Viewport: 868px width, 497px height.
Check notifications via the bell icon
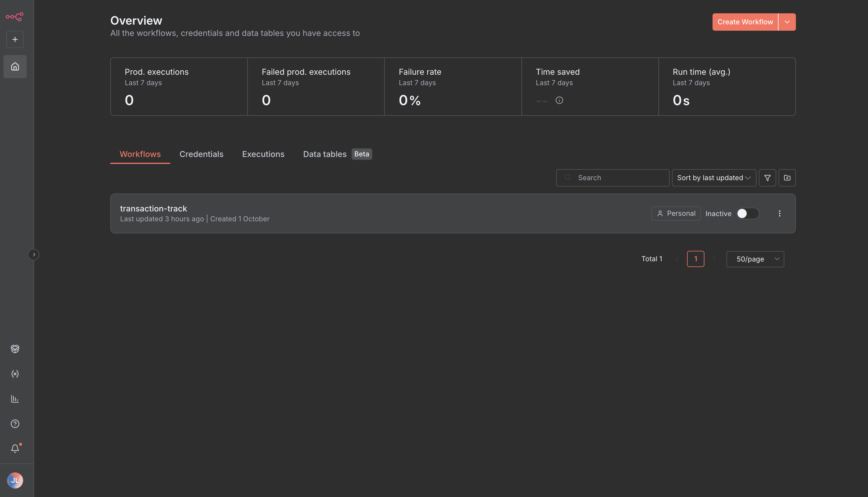(x=15, y=449)
